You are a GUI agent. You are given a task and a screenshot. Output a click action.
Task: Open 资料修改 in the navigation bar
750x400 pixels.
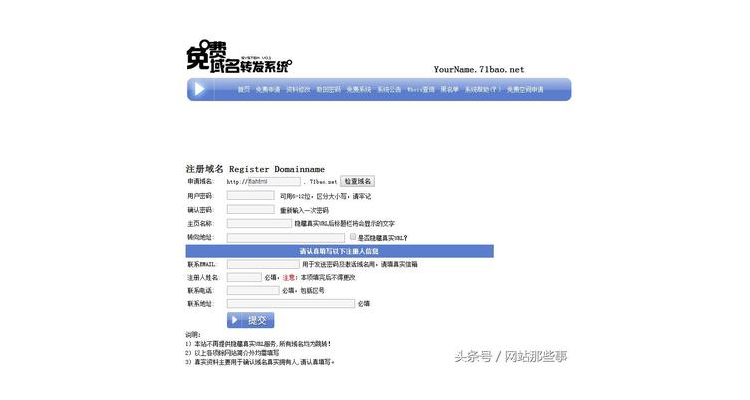(298, 89)
